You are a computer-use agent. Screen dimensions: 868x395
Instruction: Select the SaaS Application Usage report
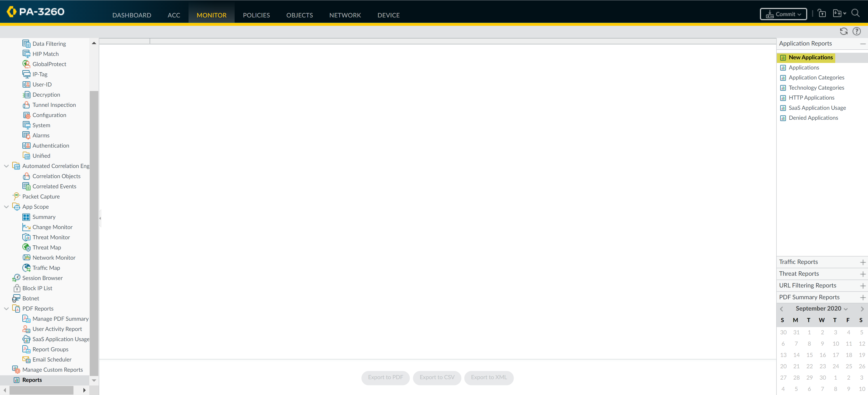point(817,108)
